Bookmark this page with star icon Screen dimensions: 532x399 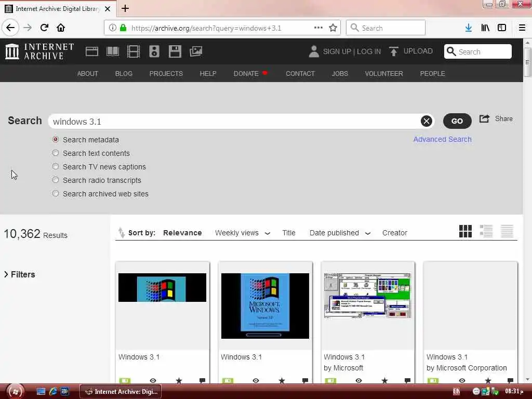[x=333, y=28]
